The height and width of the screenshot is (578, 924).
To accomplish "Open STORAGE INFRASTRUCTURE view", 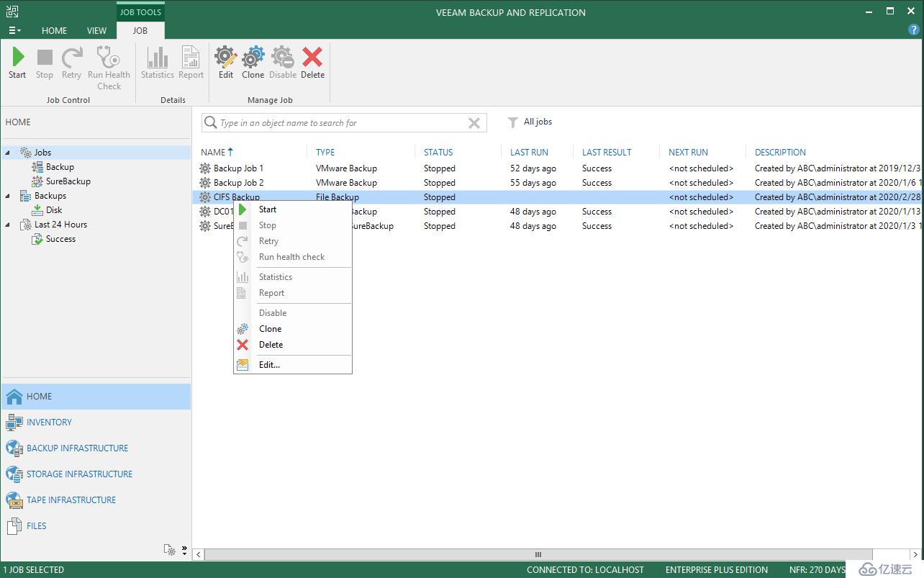I will pyautogui.click(x=79, y=474).
